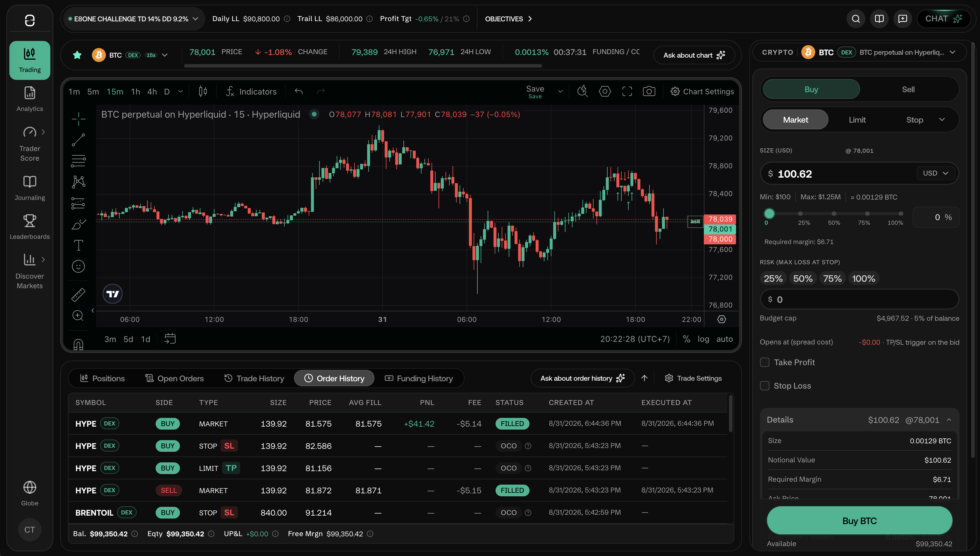980x556 pixels.
Task: Switch to the Positions tab
Action: (x=102, y=378)
